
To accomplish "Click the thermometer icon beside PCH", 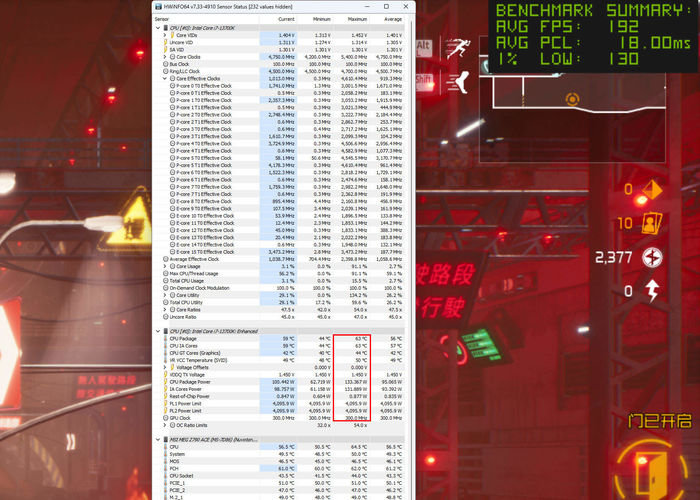I will click(166, 468).
